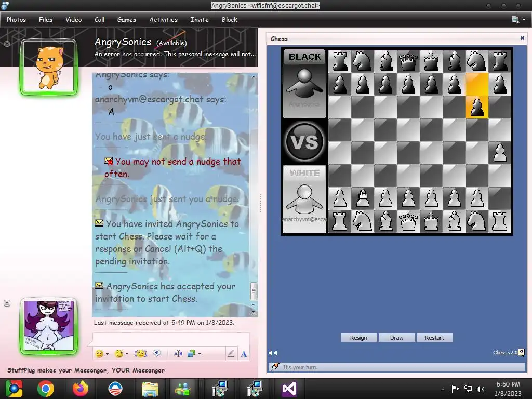532x399 pixels.
Task: Select the advanced white pawn on rightmost file
Action: point(499,152)
